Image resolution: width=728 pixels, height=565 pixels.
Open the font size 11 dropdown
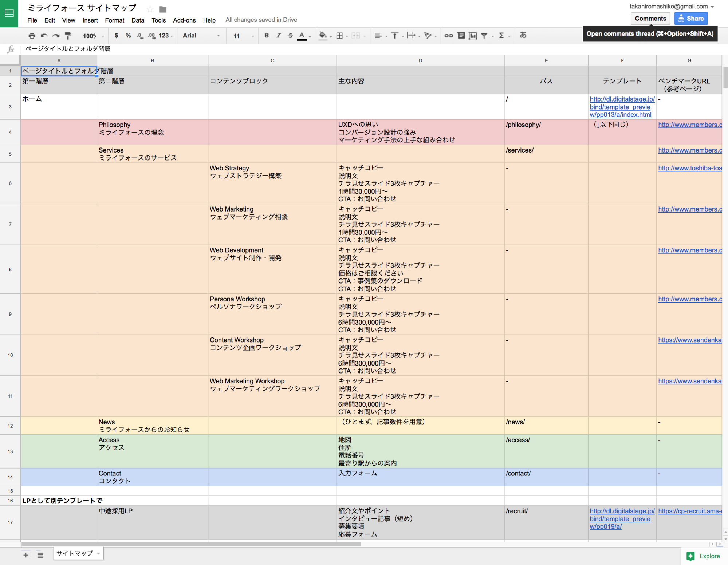click(x=243, y=36)
